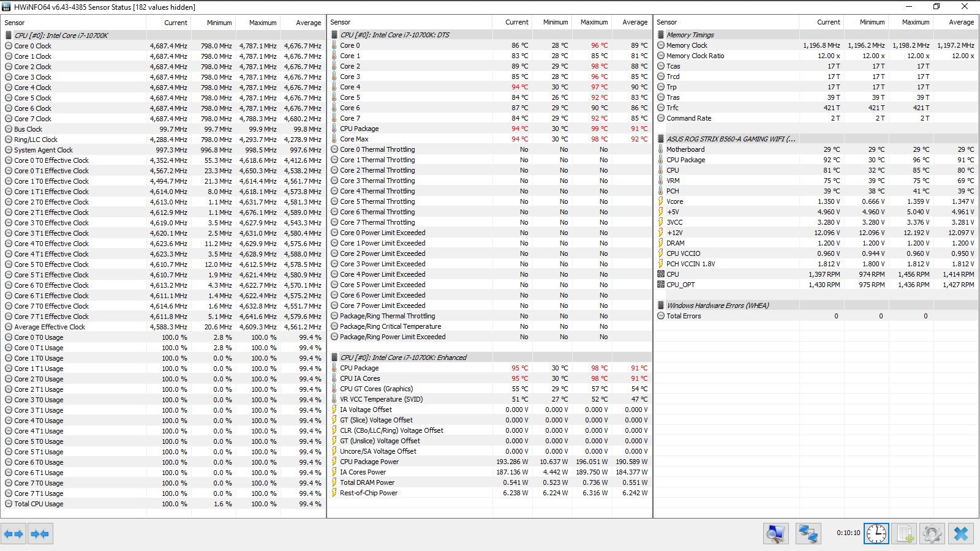Click the lightning icon beside CPU Package Power
980x551 pixels.
click(334, 462)
